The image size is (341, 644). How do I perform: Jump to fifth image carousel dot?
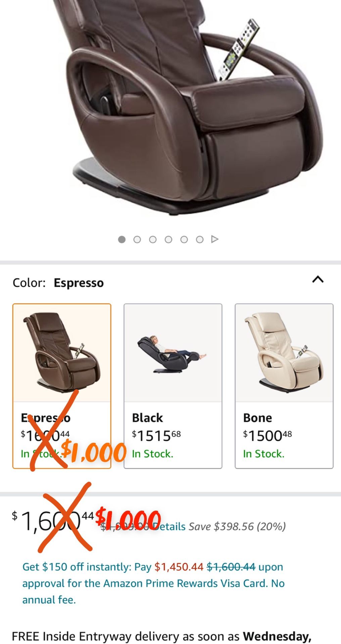point(184,239)
